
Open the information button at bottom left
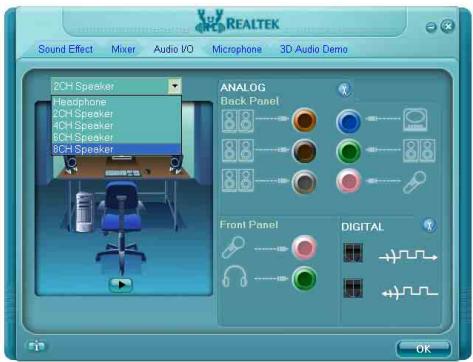point(36,346)
